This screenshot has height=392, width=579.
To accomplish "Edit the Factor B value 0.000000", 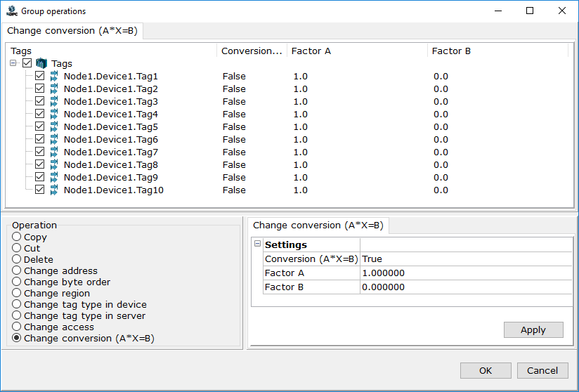I will [466, 287].
